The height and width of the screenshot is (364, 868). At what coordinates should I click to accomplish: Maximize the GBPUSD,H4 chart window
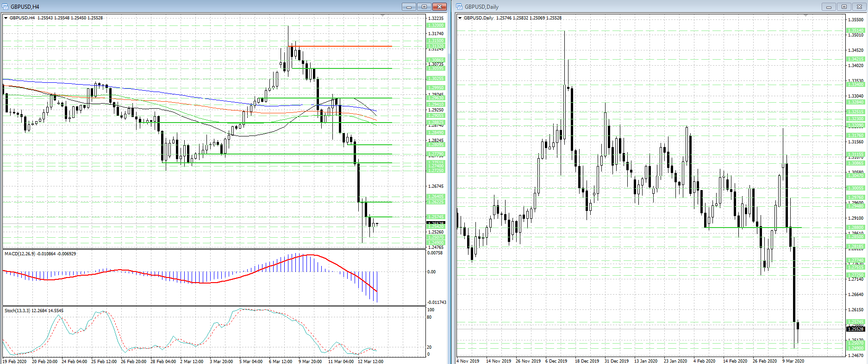click(x=424, y=6)
